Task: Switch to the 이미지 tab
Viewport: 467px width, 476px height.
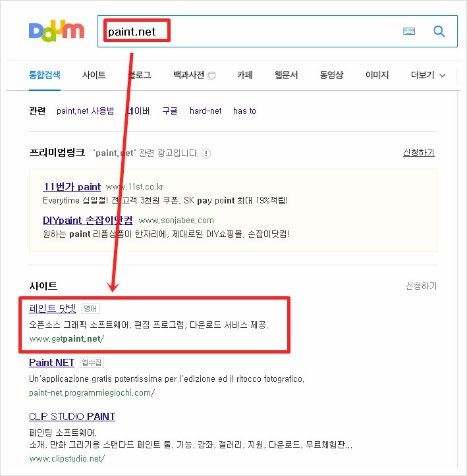Action: pos(377,75)
